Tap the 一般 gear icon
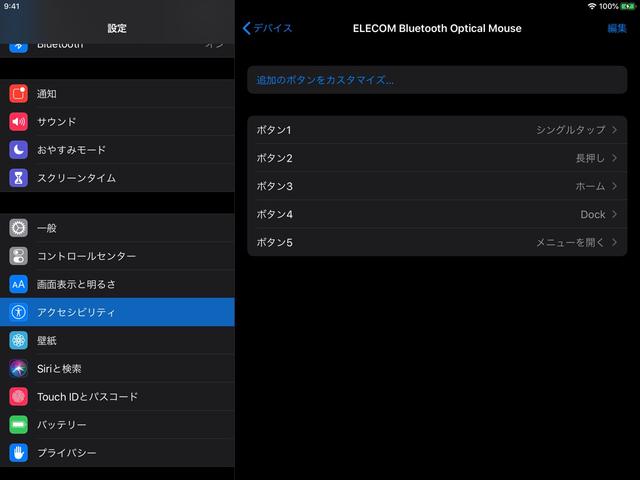640x480 pixels. click(18, 228)
